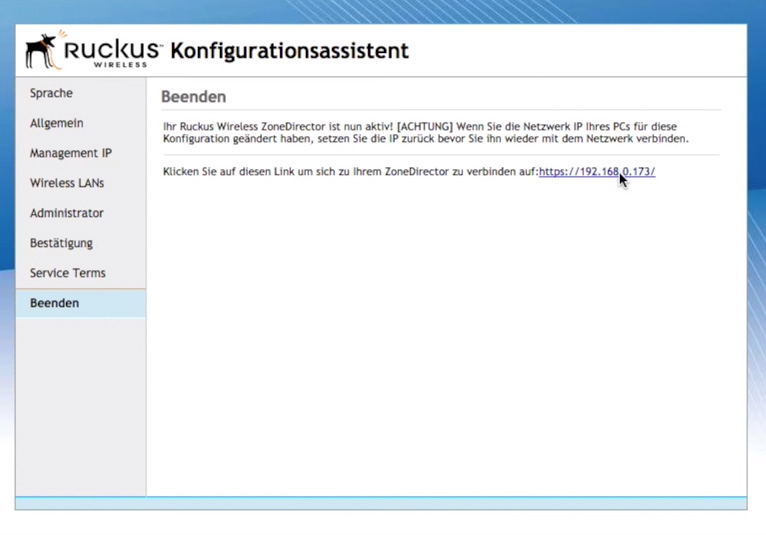Select Management IP in the sidebar
The width and height of the screenshot is (766, 535).
(x=70, y=153)
